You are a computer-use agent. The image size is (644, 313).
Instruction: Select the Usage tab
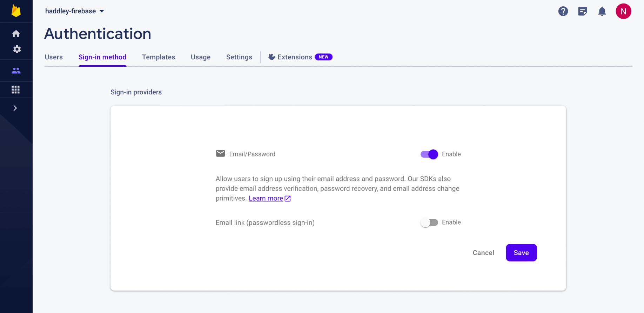pyautogui.click(x=201, y=57)
